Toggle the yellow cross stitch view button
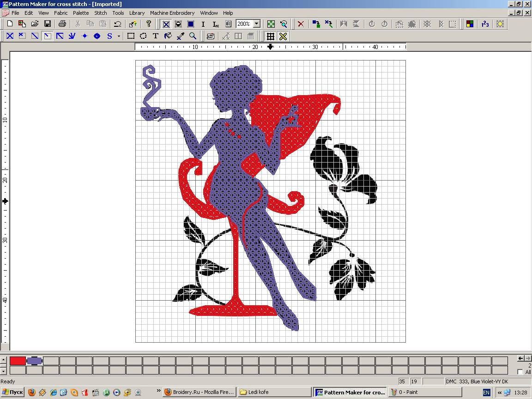The width and height of the screenshot is (532, 399). (x=283, y=36)
